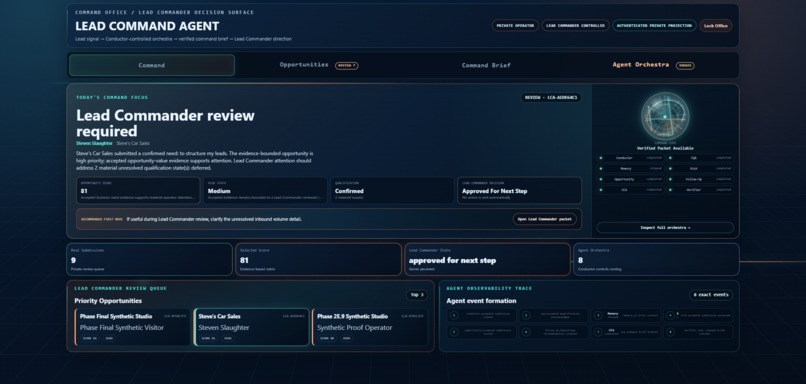Select the Risk agent status row
The image size is (806, 384).
click(x=700, y=169)
